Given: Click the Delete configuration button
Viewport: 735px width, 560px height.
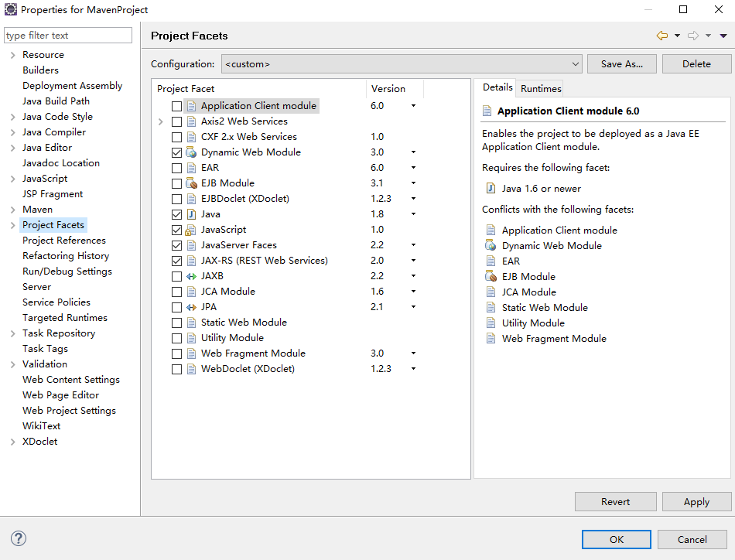Looking at the screenshot, I should 696,64.
